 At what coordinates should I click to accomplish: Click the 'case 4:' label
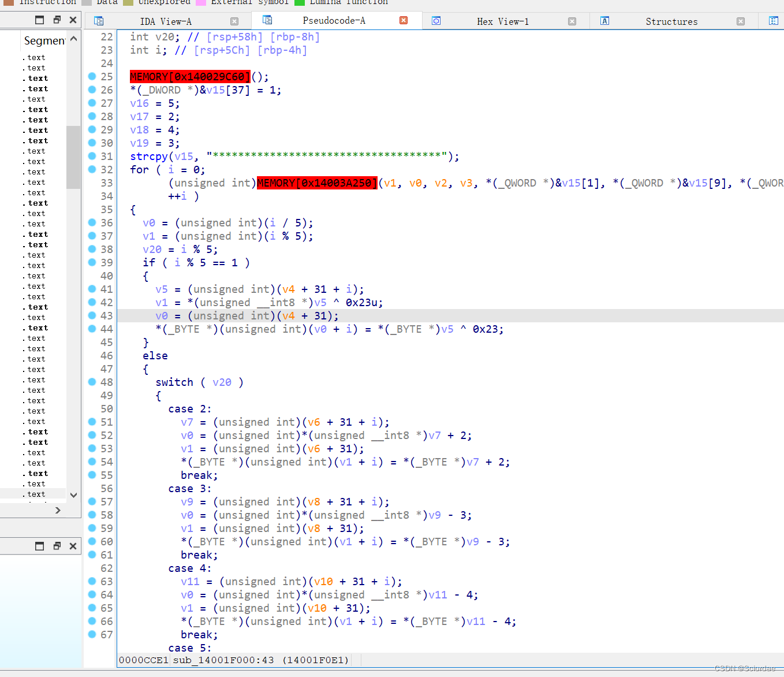click(x=190, y=568)
